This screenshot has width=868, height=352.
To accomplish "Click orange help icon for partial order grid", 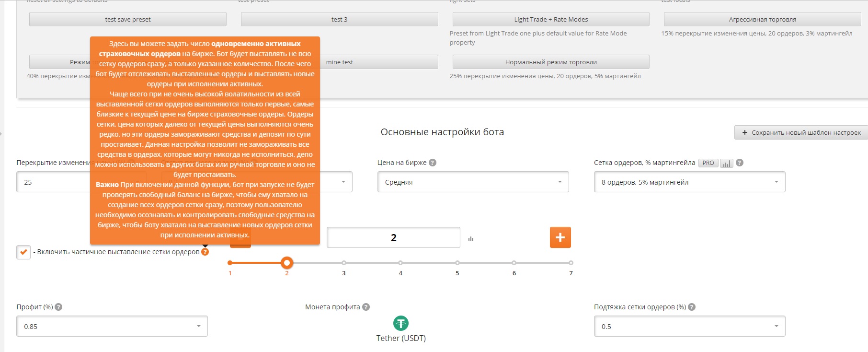I will [x=205, y=252].
